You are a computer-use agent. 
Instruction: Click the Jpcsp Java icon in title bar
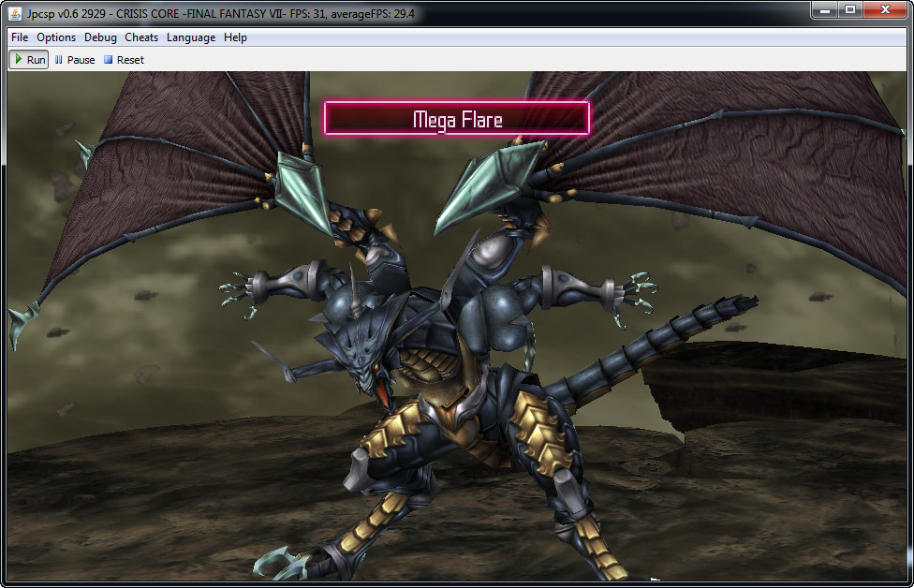(15, 11)
